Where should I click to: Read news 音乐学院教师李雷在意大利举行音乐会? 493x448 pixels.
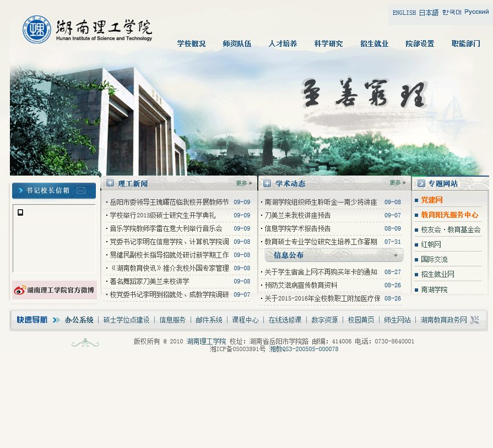(x=166, y=228)
